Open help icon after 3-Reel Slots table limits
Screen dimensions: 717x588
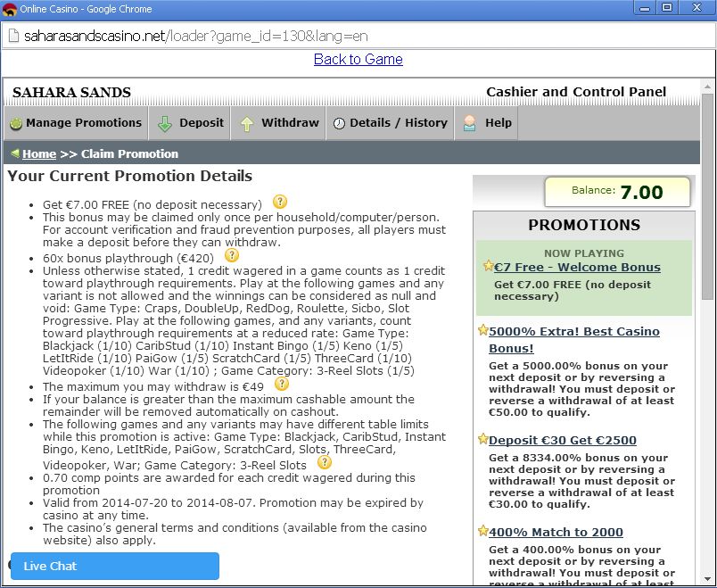coord(325,462)
